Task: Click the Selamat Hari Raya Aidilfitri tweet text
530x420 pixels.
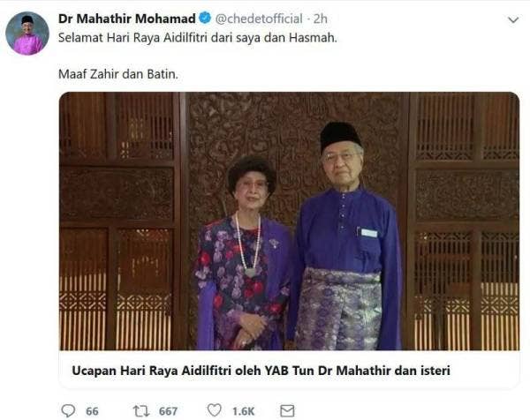Action: click(x=198, y=37)
